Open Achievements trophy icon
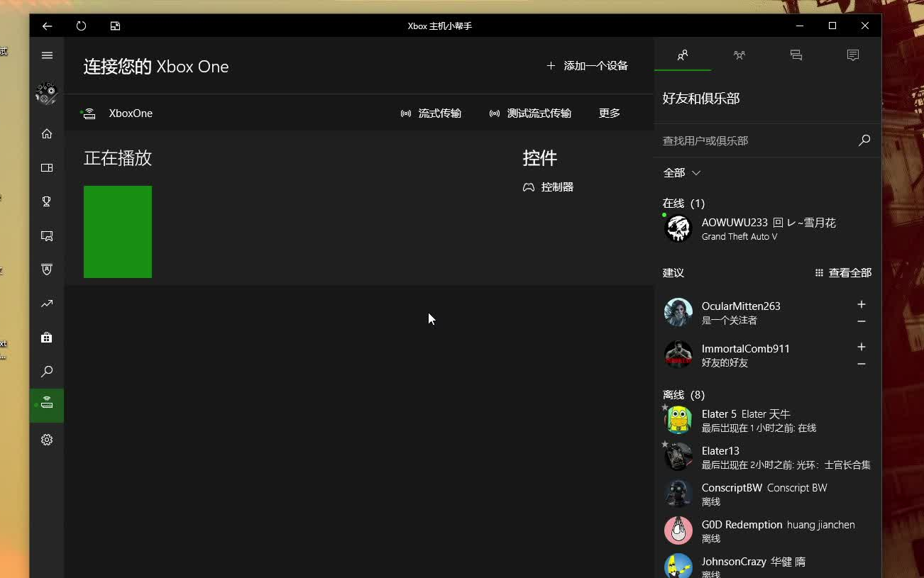924x578 pixels. pos(47,201)
